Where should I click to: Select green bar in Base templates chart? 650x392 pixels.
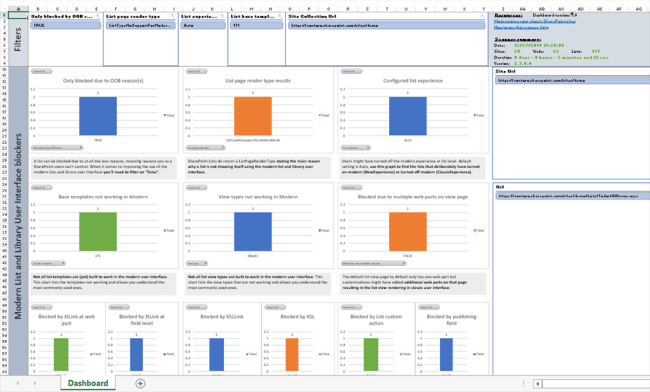(98, 232)
